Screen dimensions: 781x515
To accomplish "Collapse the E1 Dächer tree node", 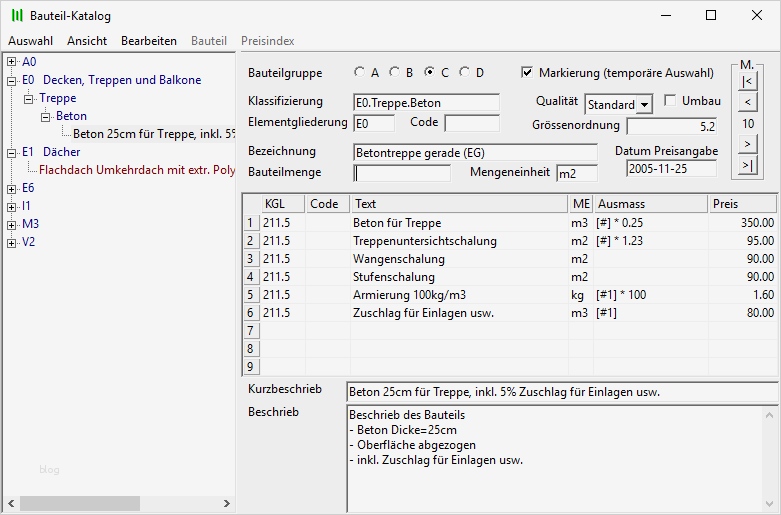I will point(11,152).
